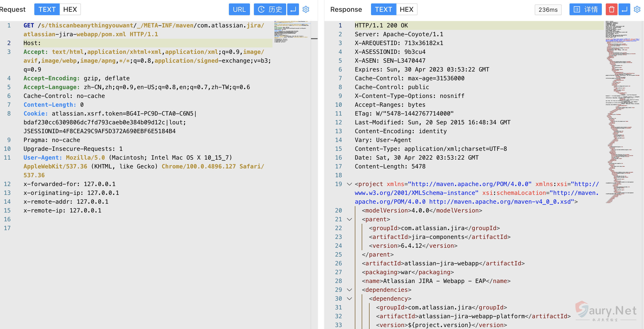The image size is (644, 329).
Task: Click the Request editor vertical scrollbar marker
Action: pyautogui.click(x=314, y=39)
